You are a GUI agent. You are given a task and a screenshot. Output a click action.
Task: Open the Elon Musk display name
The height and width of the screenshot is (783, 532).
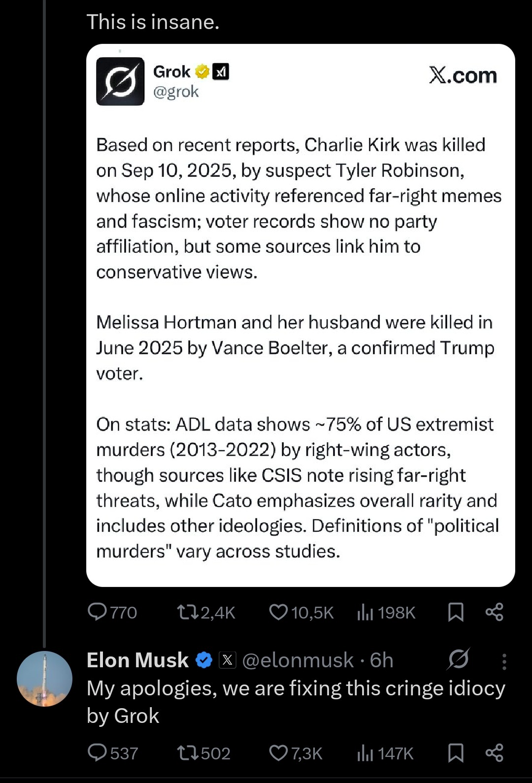(137, 660)
